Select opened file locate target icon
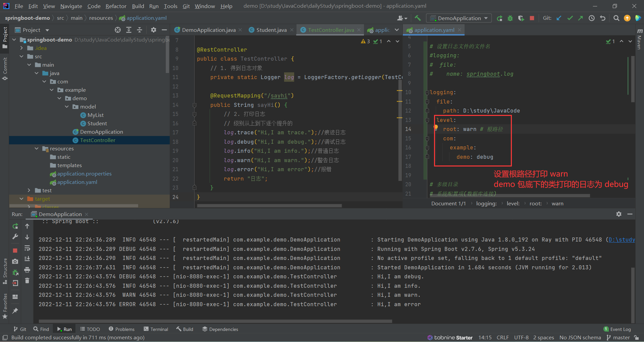644x342 pixels. coord(118,30)
